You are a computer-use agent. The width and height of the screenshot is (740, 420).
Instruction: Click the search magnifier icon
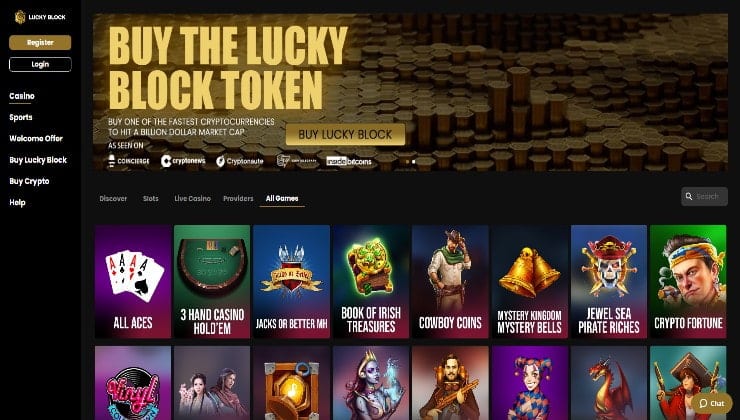click(x=689, y=196)
